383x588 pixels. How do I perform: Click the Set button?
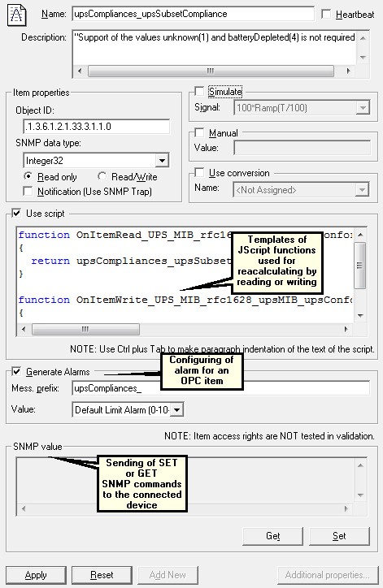point(339,536)
